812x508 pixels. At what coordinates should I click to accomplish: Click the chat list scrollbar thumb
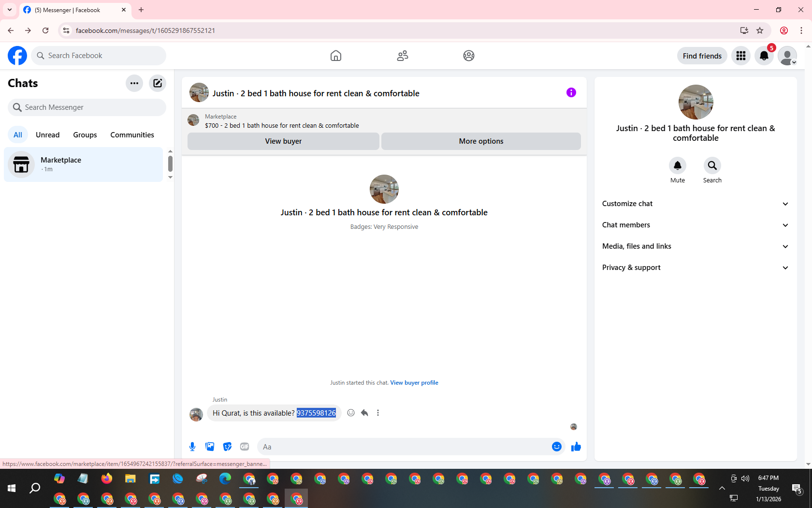pos(170,164)
